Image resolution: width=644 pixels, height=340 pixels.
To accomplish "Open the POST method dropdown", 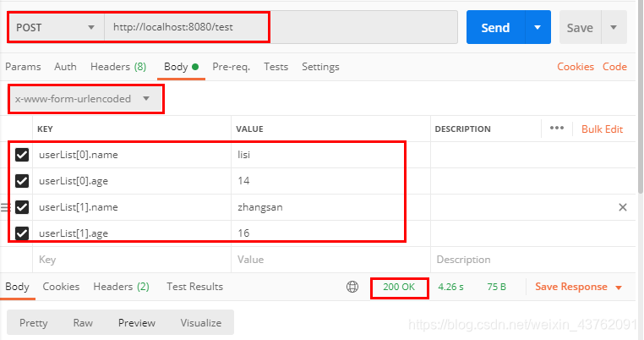I will point(57,28).
